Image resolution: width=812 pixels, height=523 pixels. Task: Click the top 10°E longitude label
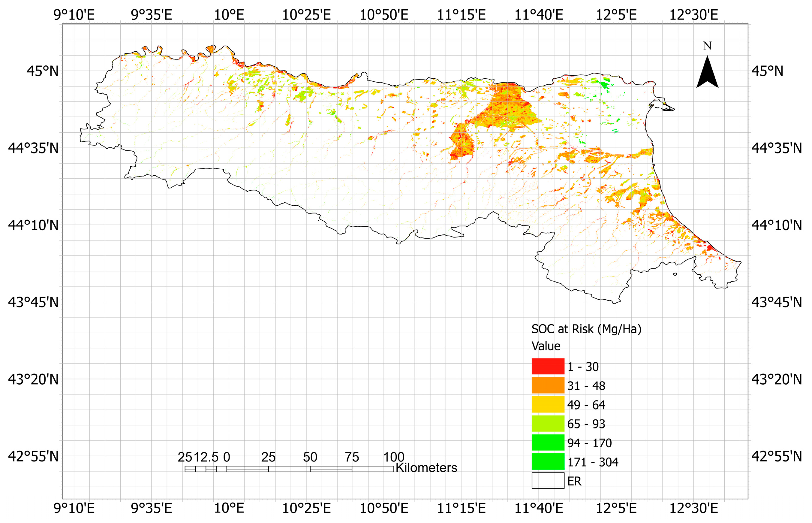tap(229, 15)
